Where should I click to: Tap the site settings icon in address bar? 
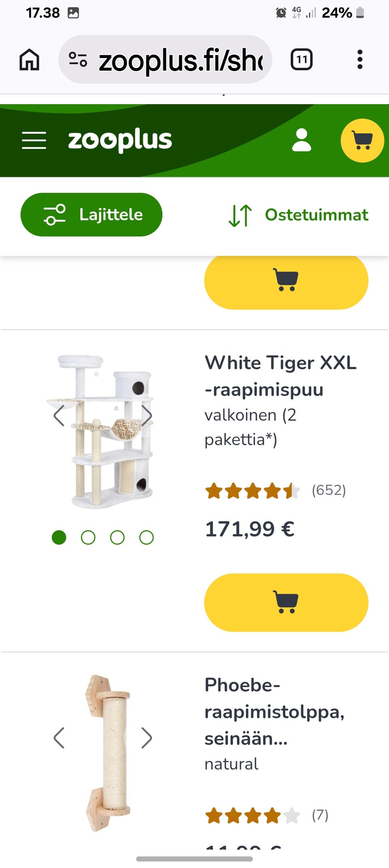(78, 60)
